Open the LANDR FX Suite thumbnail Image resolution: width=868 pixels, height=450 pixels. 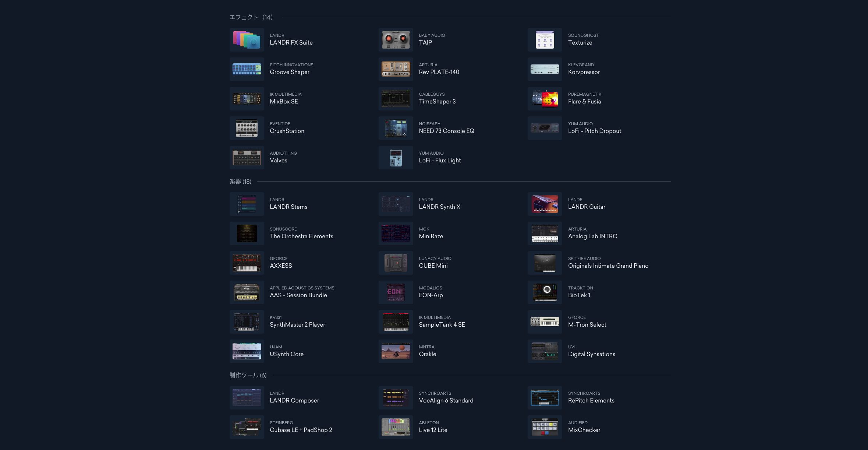247,40
